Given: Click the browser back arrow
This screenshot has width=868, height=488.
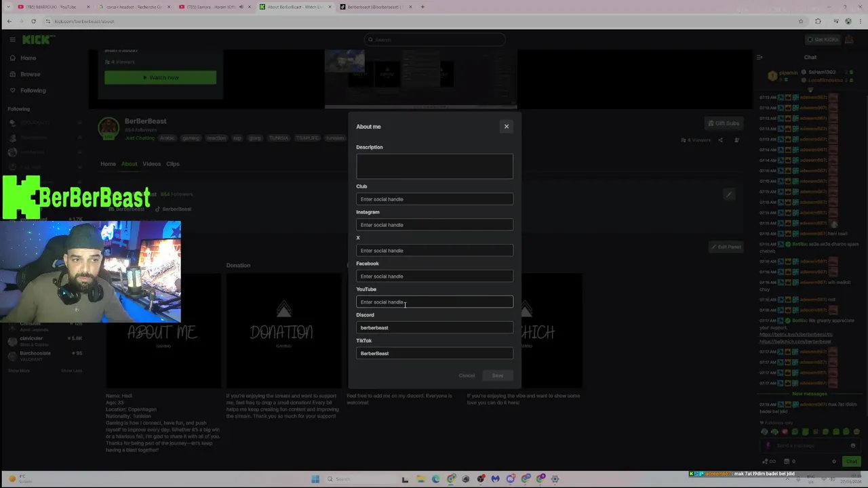Looking at the screenshot, I should 9,21.
